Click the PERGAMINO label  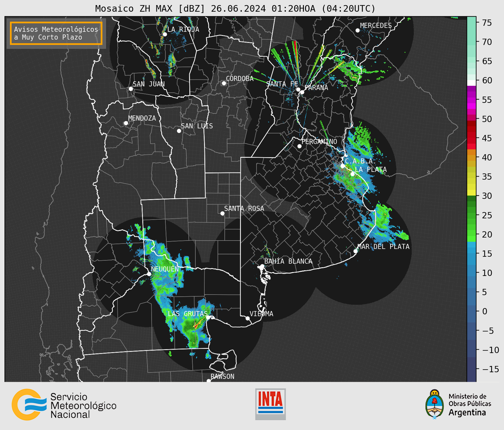[x=319, y=141]
